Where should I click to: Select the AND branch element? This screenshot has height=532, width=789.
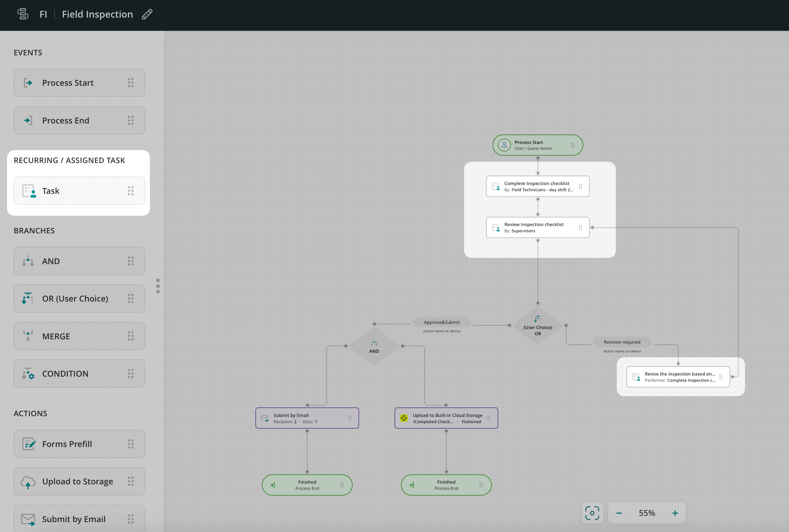coord(79,261)
